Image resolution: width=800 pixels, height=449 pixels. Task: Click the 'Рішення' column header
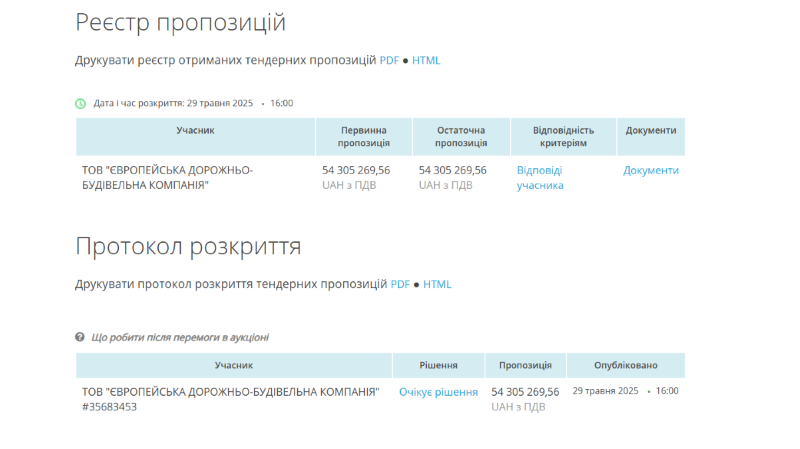point(438,365)
